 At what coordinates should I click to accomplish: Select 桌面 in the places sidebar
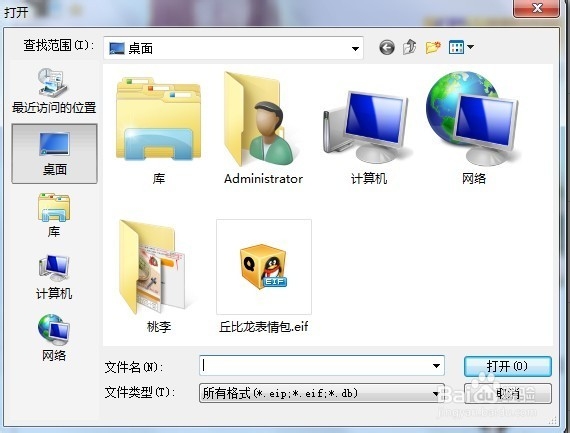tap(54, 153)
